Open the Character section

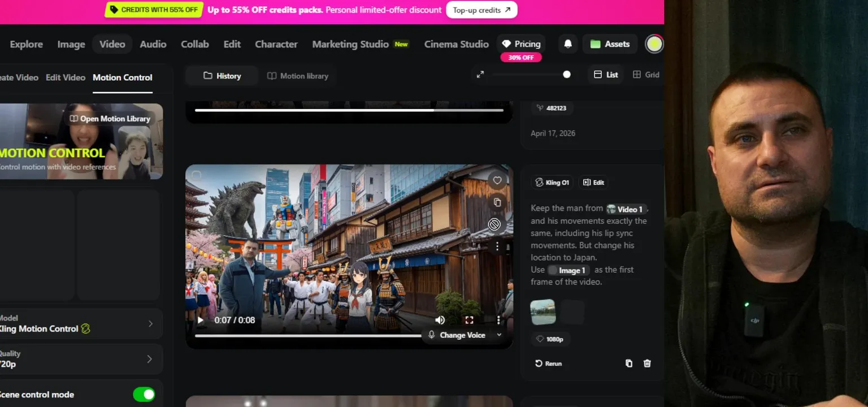[276, 44]
